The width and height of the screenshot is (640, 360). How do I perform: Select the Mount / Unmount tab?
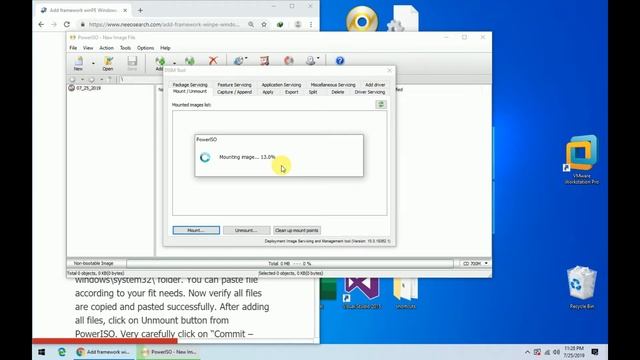click(190, 91)
